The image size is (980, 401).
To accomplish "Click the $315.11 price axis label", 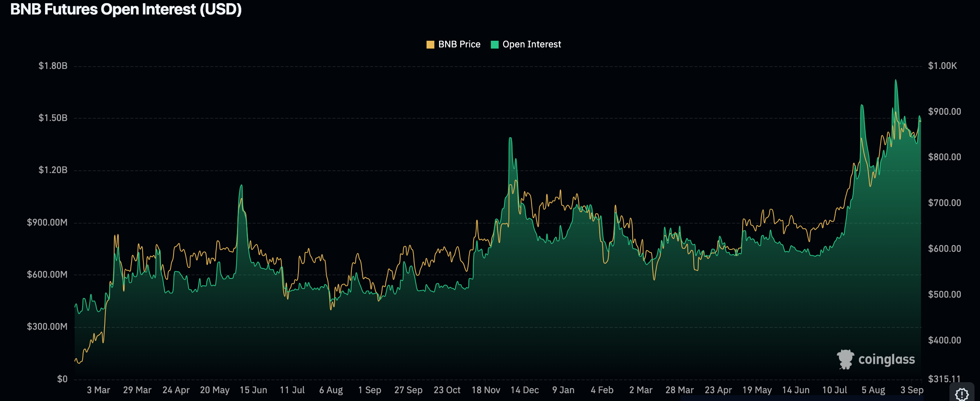I will 944,379.
